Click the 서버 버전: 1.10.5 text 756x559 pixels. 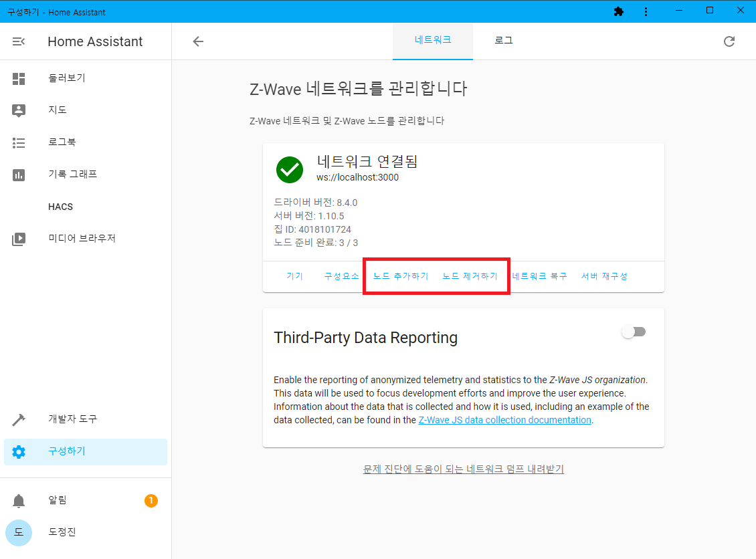coord(309,216)
